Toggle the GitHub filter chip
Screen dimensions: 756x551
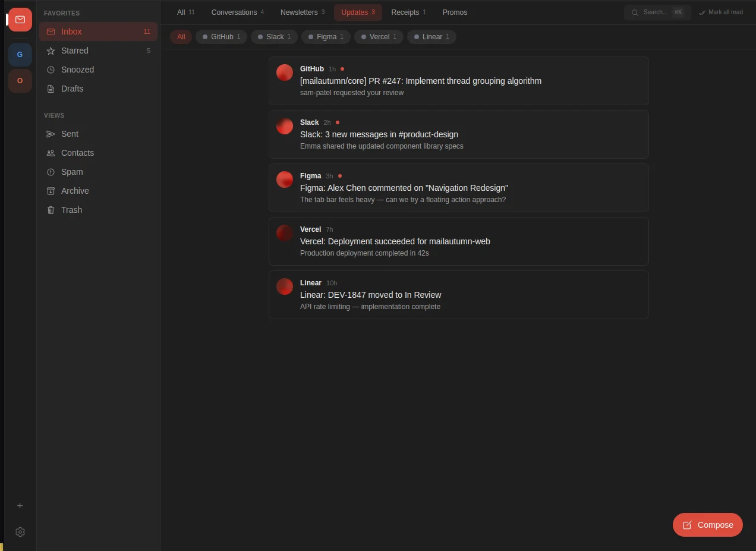[220, 36]
